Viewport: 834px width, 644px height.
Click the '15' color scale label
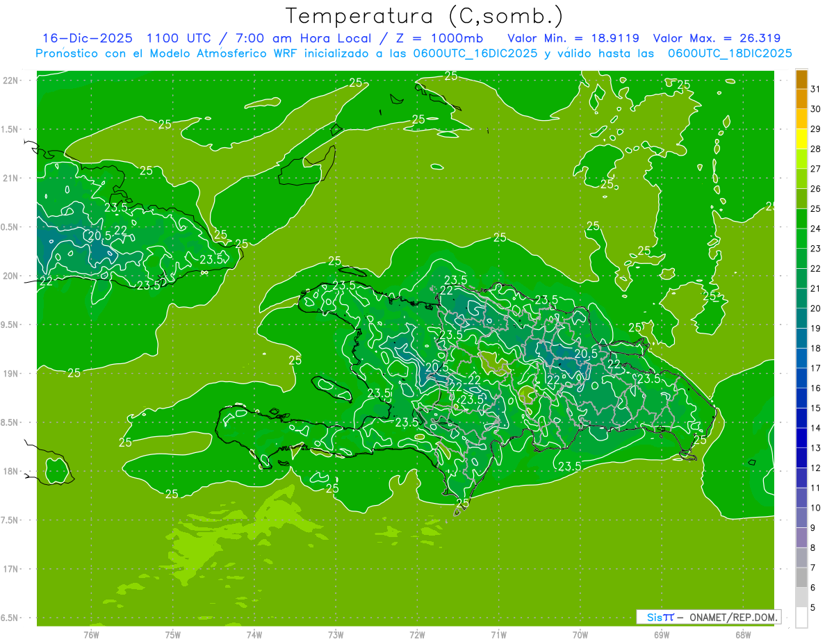click(x=816, y=408)
